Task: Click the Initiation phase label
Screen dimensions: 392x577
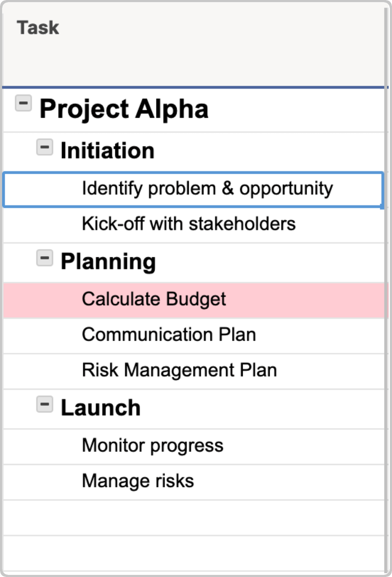Action: click(x=107, y=150)
